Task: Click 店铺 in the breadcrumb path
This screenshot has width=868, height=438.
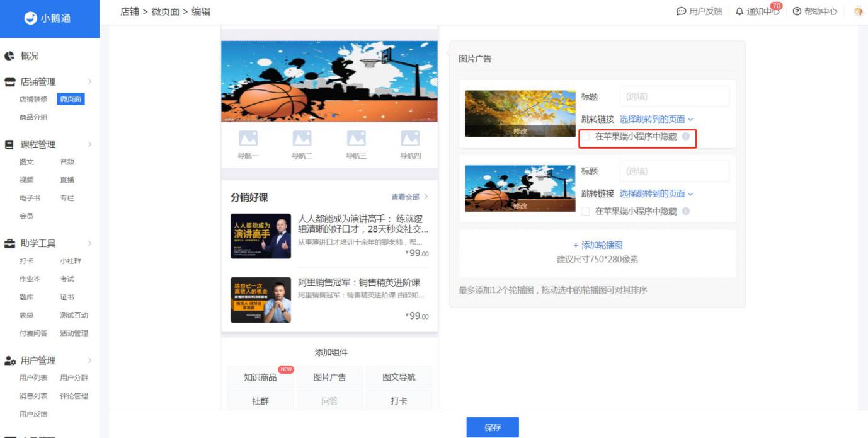Action: coord(130,11)
